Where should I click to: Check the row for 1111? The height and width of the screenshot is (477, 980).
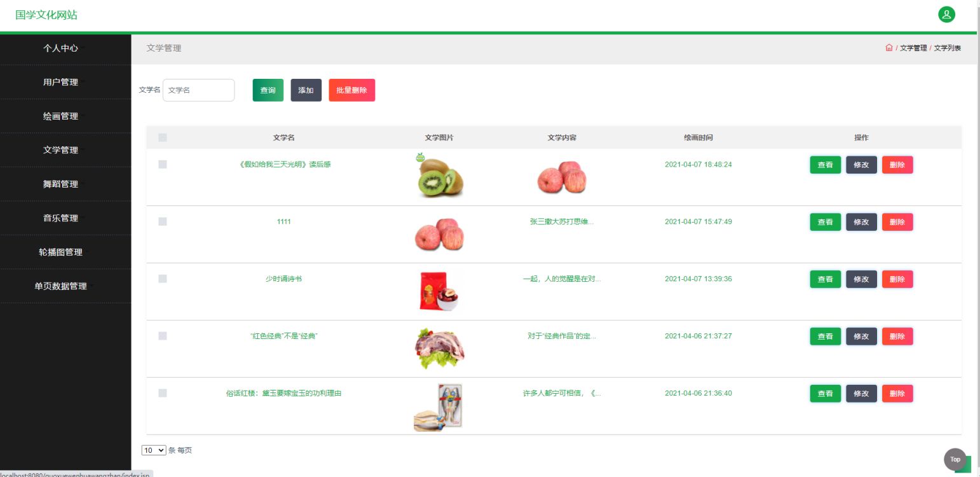click(x=163, y=221)
